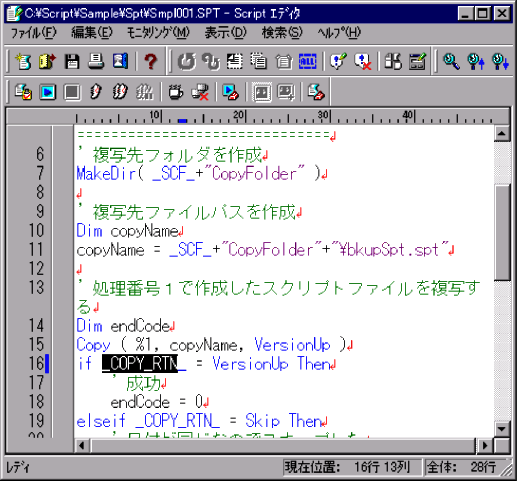
Task: Select all text with the blue ALL icon
Action: click(307, 61)
